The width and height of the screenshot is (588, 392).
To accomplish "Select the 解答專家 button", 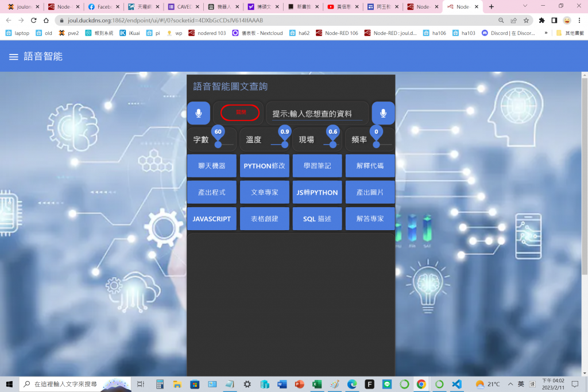I will (x=370, y=219).
